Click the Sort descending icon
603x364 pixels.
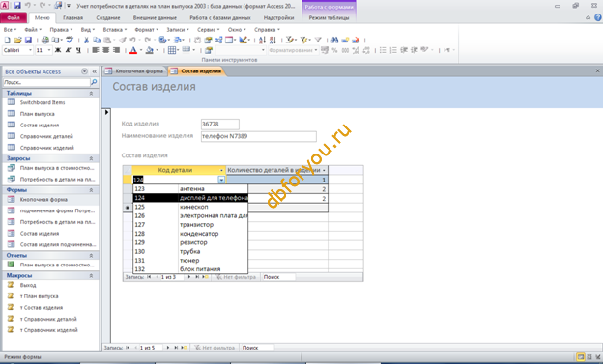(273, 40)
